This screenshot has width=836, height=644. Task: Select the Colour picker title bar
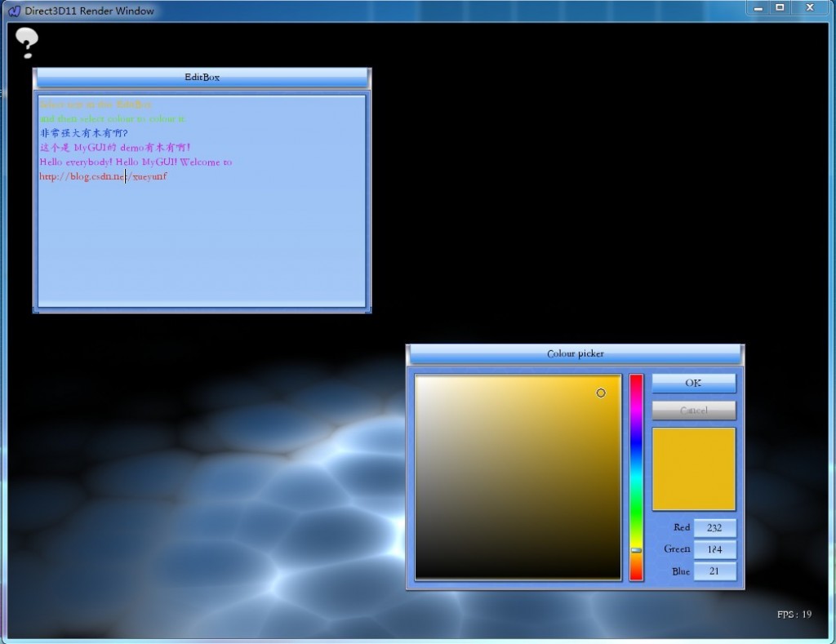pos(575,353)
